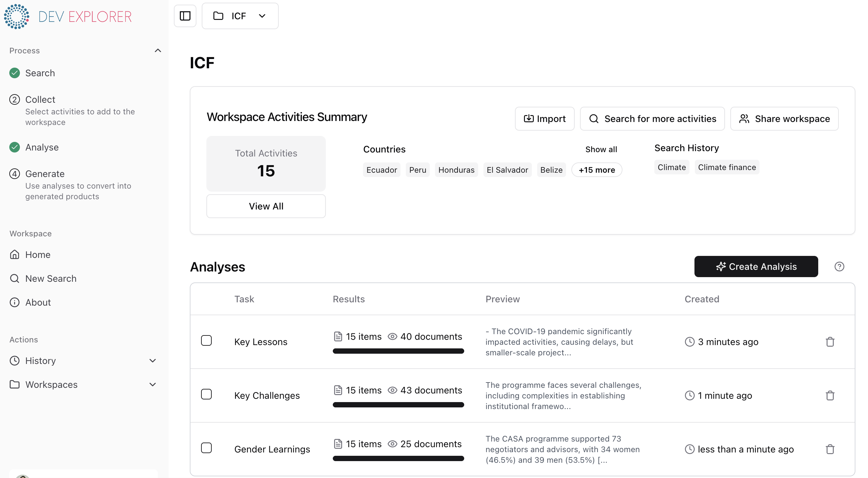This screenshot has height=478, width=868.
Task: Open the help icon next to Create Analysis
Action: (839, 266)
